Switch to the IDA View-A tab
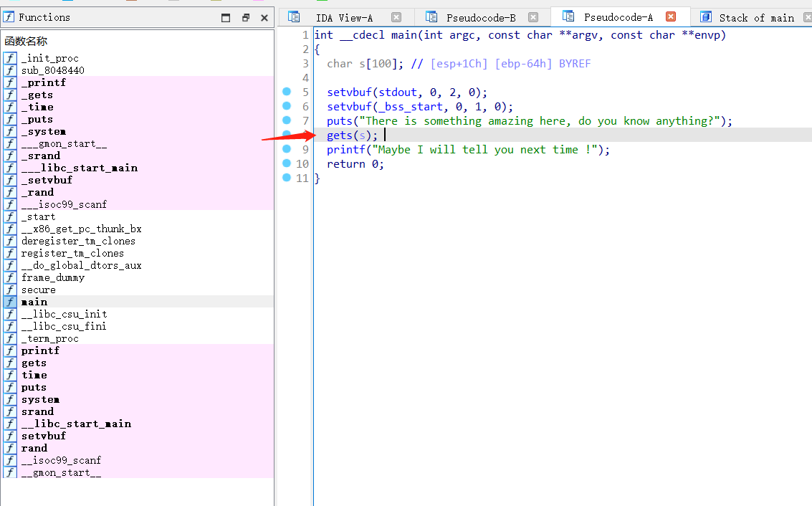This screenshot has width=812, height=506. coord(345,18)
